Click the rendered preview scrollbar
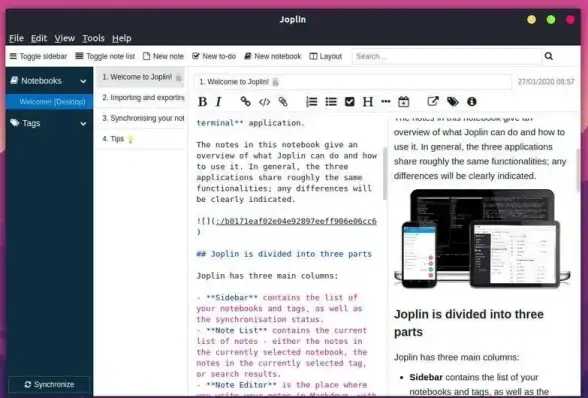The height and width of the screenshot is (398, 588). (578, 170)
